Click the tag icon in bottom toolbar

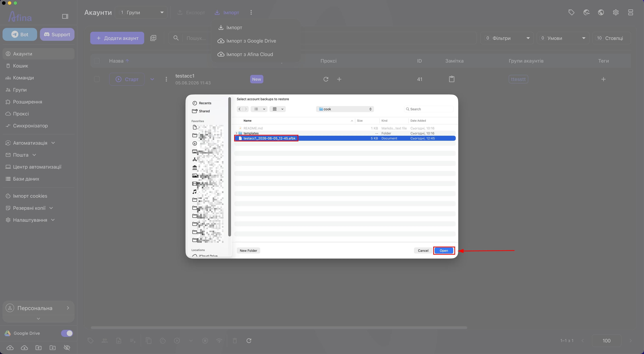coord(91,340)
